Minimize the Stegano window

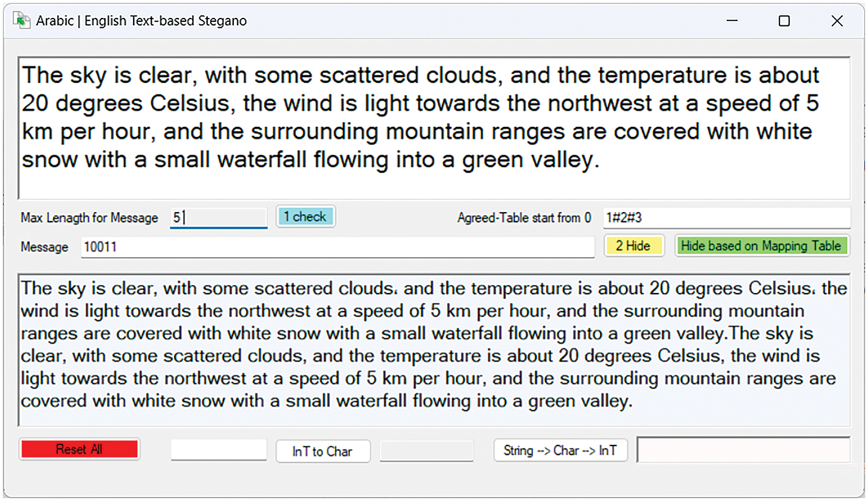[x=732, y=21]
